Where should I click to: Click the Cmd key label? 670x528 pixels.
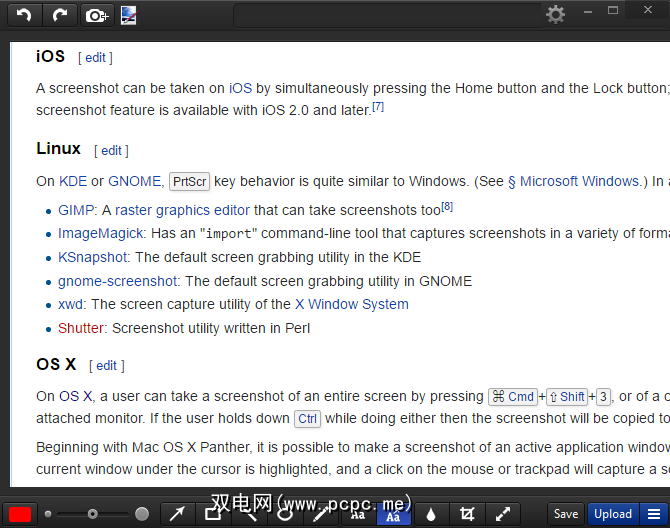click(513, 396)
